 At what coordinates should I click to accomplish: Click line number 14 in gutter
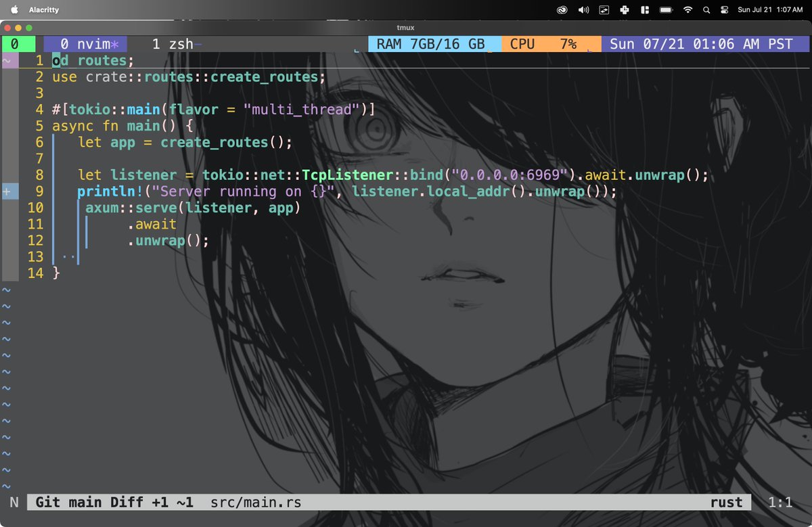click(35, 273)
